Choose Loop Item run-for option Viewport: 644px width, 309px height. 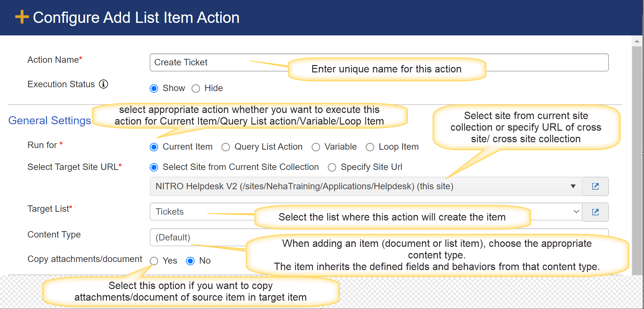(370, 147)
